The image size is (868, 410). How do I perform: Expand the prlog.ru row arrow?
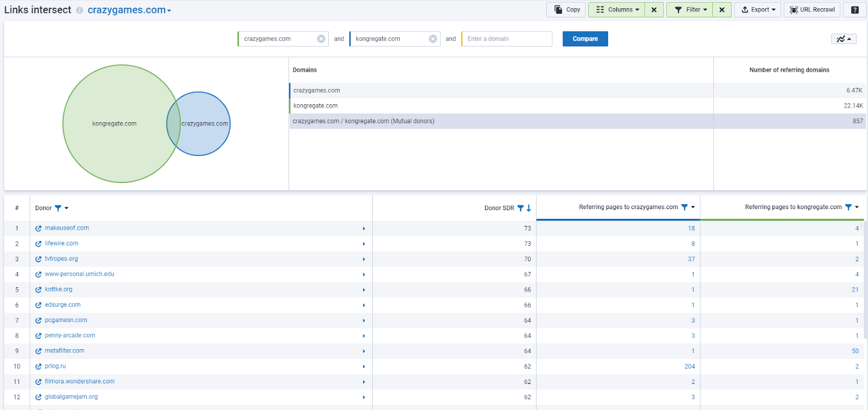pos(364,367)
